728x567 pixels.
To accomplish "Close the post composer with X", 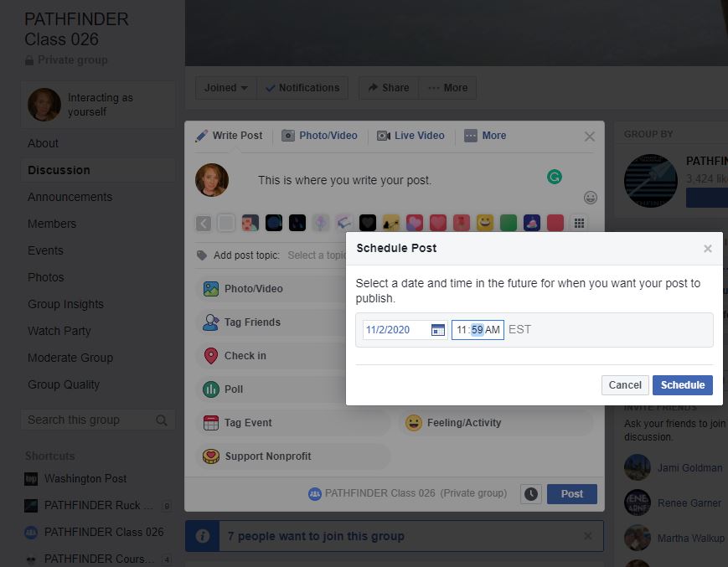I will click(590, 137).
